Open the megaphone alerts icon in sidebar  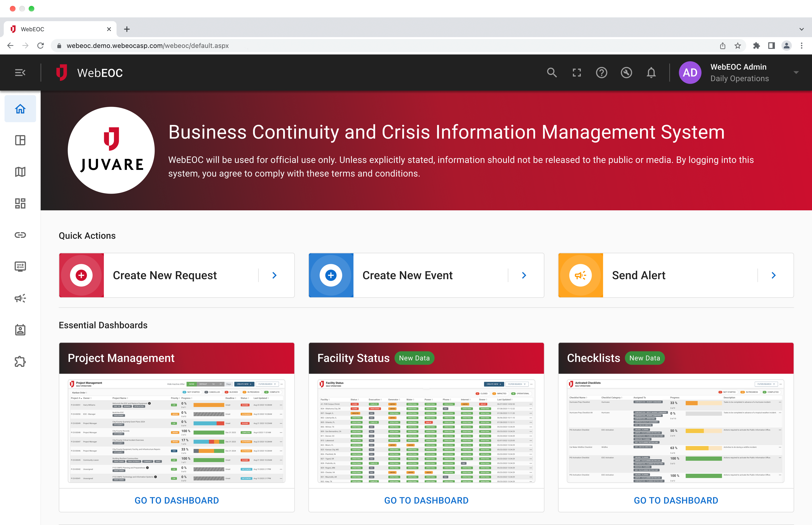point(20,298)
